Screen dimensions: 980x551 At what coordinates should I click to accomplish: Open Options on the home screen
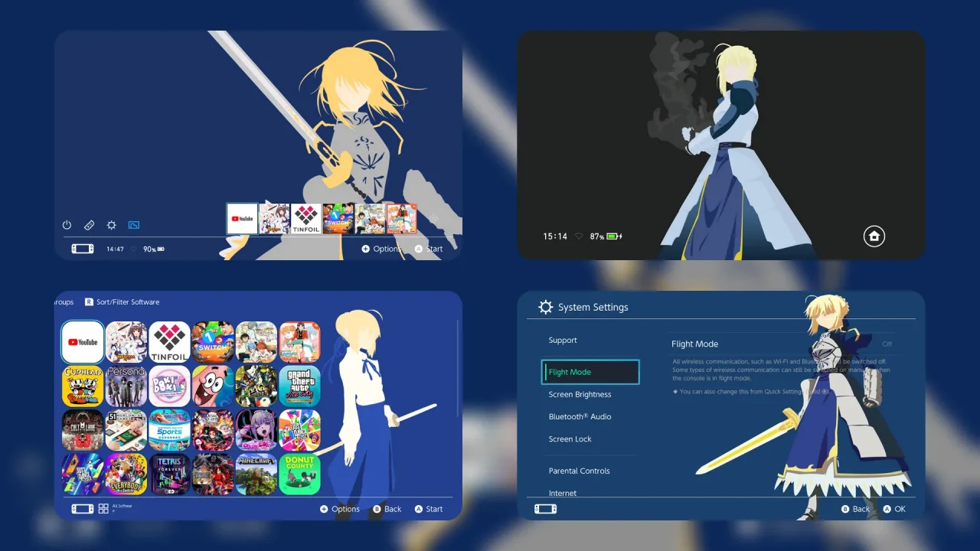(x=381, y=248)
